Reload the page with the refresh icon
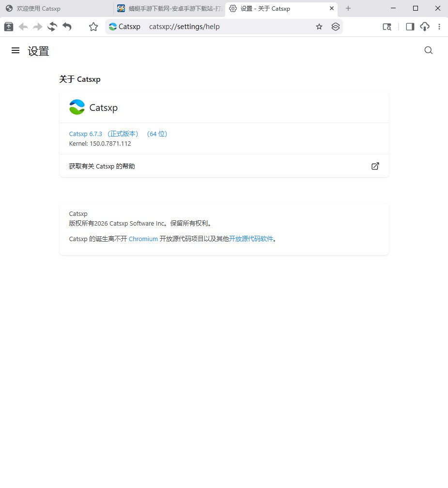Viewport: 448px width, 488px height. click(52, 27)
